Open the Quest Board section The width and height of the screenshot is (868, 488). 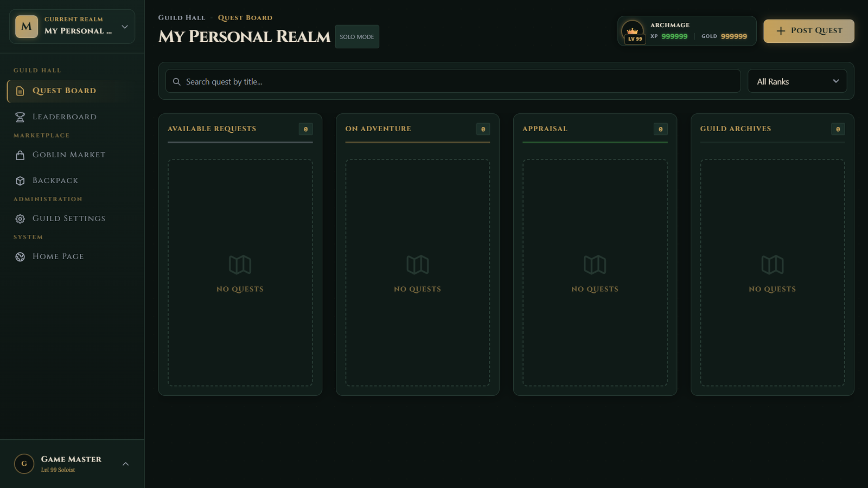(x=64, y=91)
